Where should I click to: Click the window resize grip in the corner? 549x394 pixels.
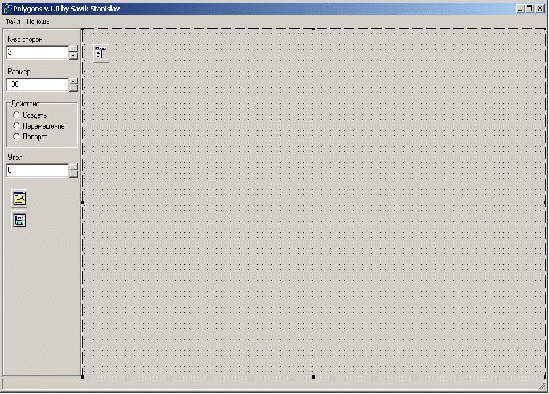click(x=543, y=386)
